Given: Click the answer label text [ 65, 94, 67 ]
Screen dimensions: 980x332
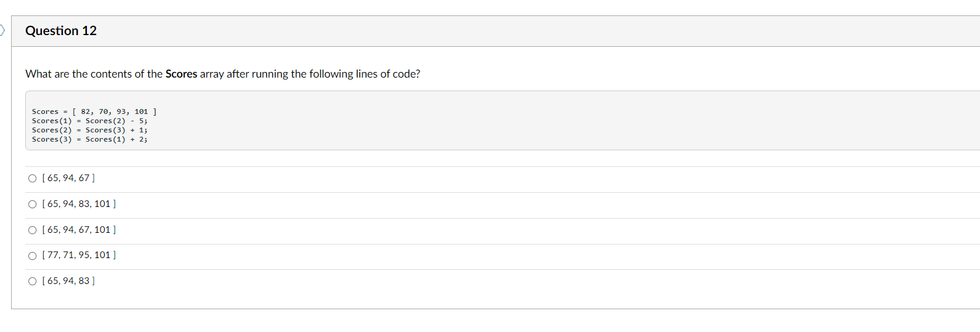Looking at the screenshot, I should click(68, 178).
